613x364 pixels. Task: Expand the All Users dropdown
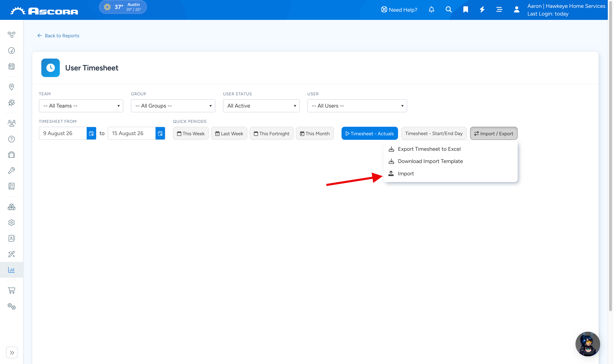point(357,106)
